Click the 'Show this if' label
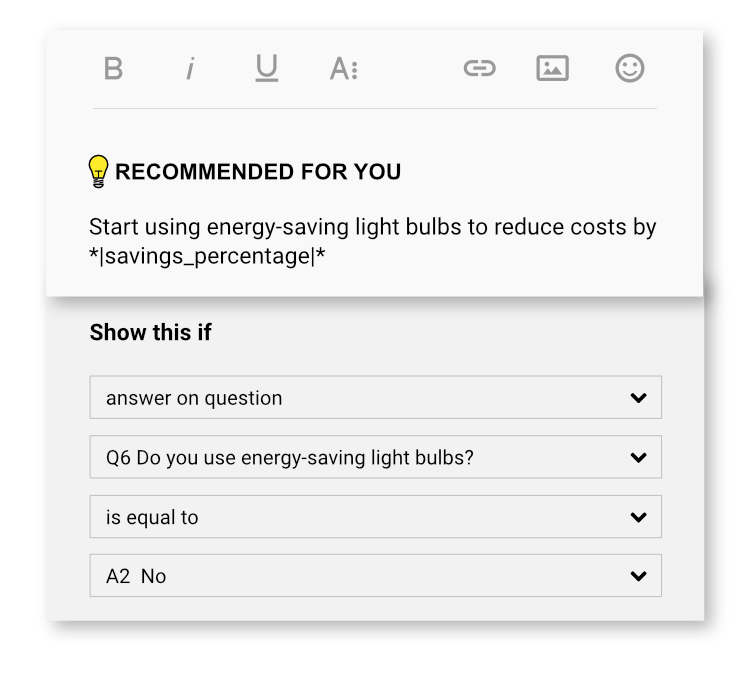The image size is (753, 675). (150, 333)
